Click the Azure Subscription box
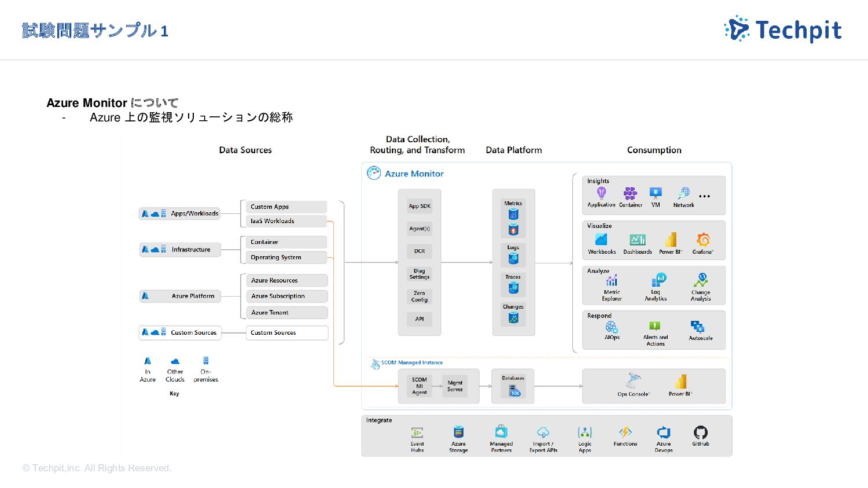This screenshot has height=488, width=868. pos(288,296)
